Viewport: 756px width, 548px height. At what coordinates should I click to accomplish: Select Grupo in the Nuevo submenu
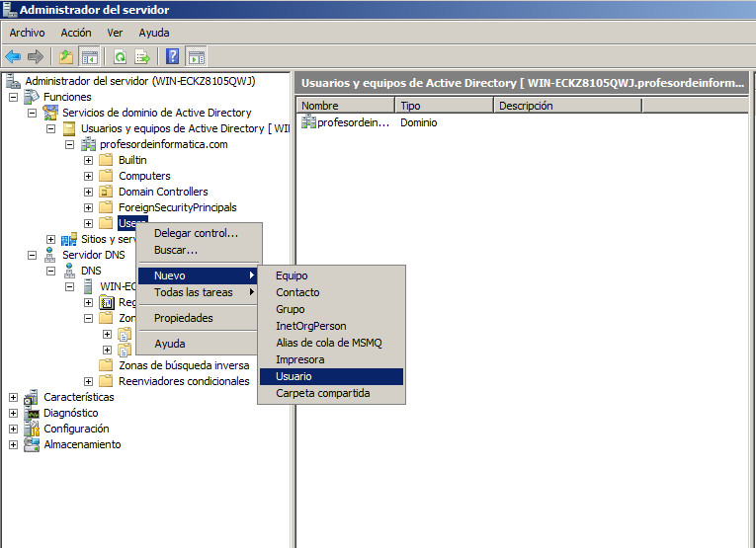(x=291, y=309)
